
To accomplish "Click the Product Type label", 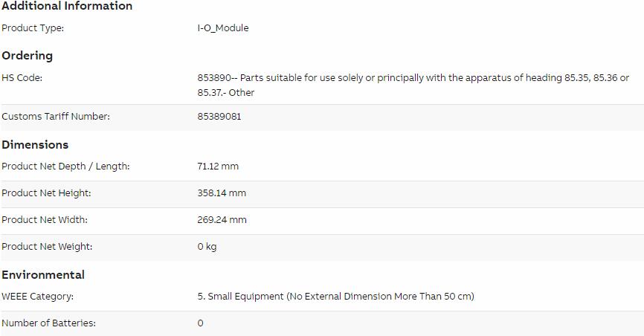I will click(x=33, y=28).
